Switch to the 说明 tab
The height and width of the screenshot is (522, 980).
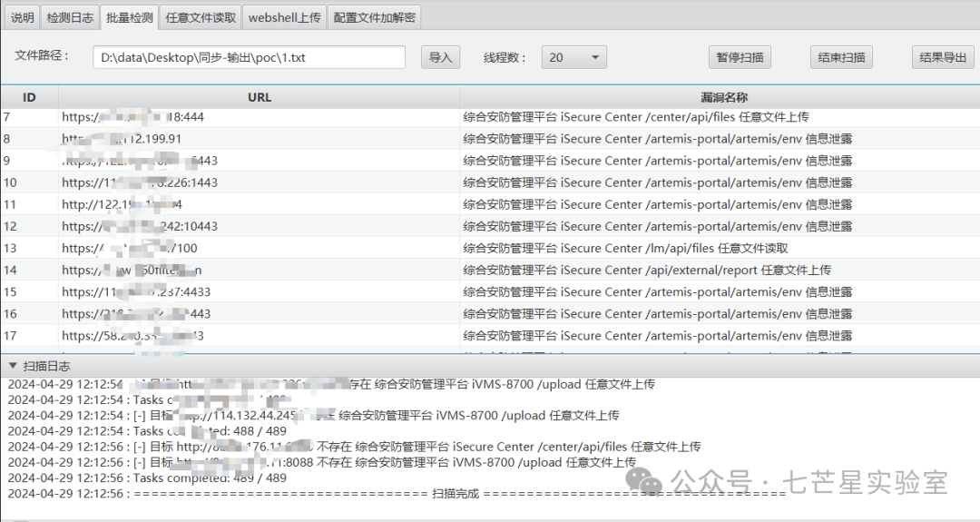tap(23, 17)
